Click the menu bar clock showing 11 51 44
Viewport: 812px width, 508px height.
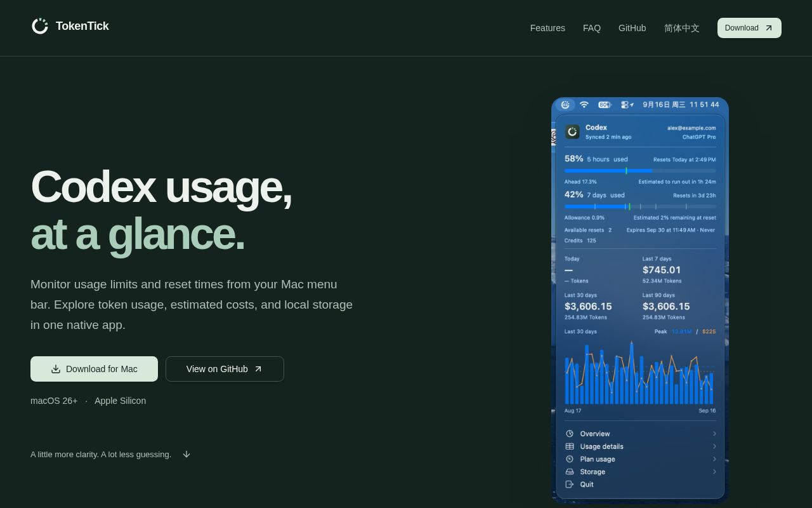tap(704, 105)
